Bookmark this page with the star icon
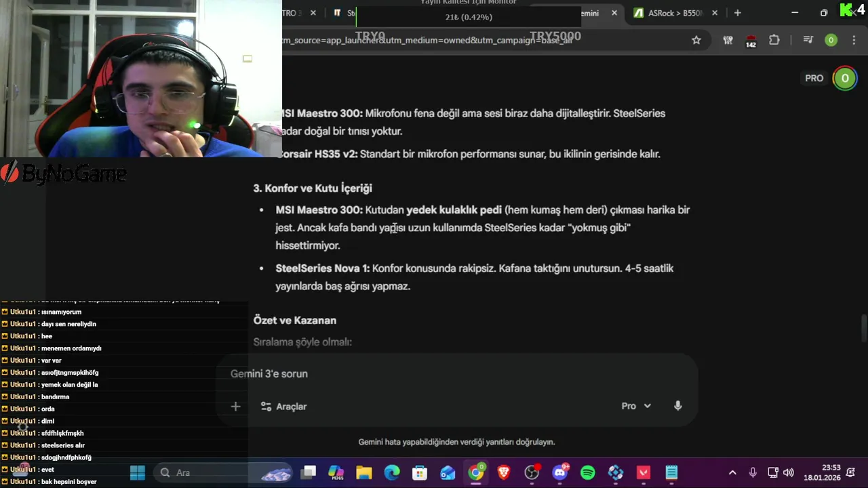The height and width of the screenshot is (488, 868). click(x=696, y=40)
